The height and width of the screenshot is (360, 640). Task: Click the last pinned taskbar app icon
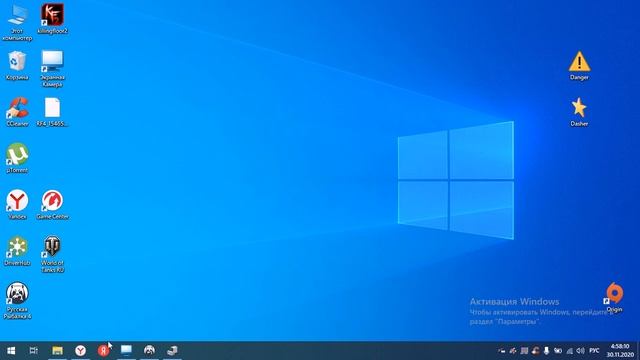click(172, 351)
